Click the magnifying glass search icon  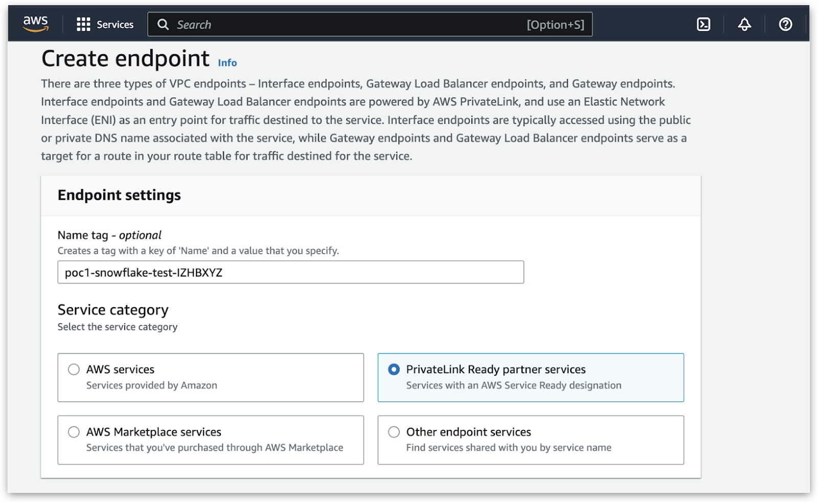click(163, 25)
